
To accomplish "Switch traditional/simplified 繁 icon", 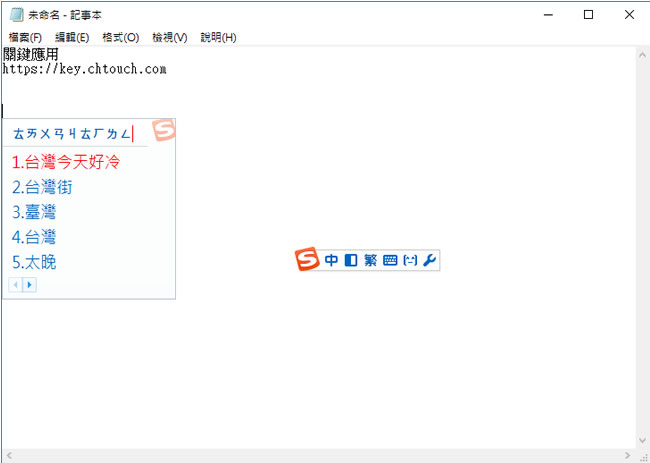I will pos(371,260).
